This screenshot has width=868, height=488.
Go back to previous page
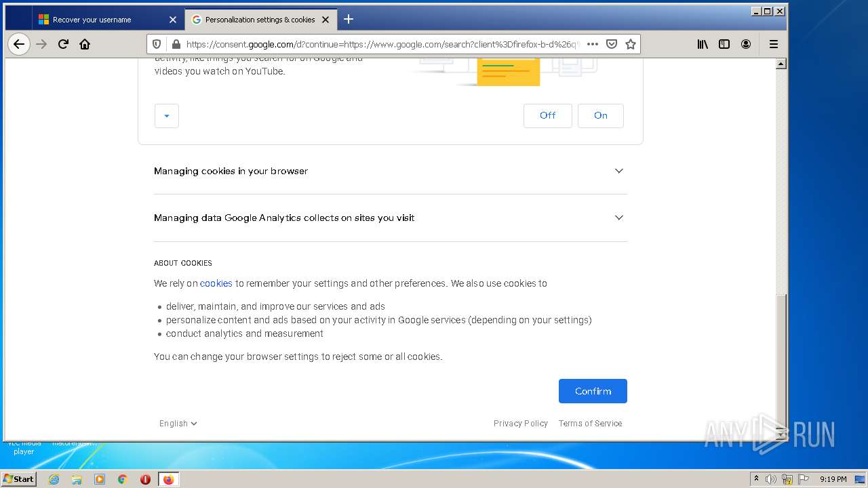click(x=19, y=44)
